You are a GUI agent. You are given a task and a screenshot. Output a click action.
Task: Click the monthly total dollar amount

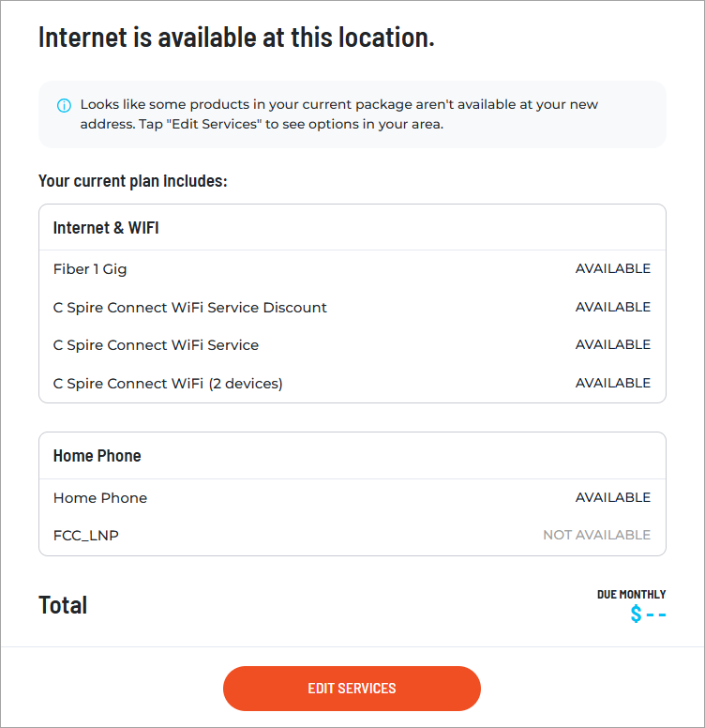[x=648, y=614]
